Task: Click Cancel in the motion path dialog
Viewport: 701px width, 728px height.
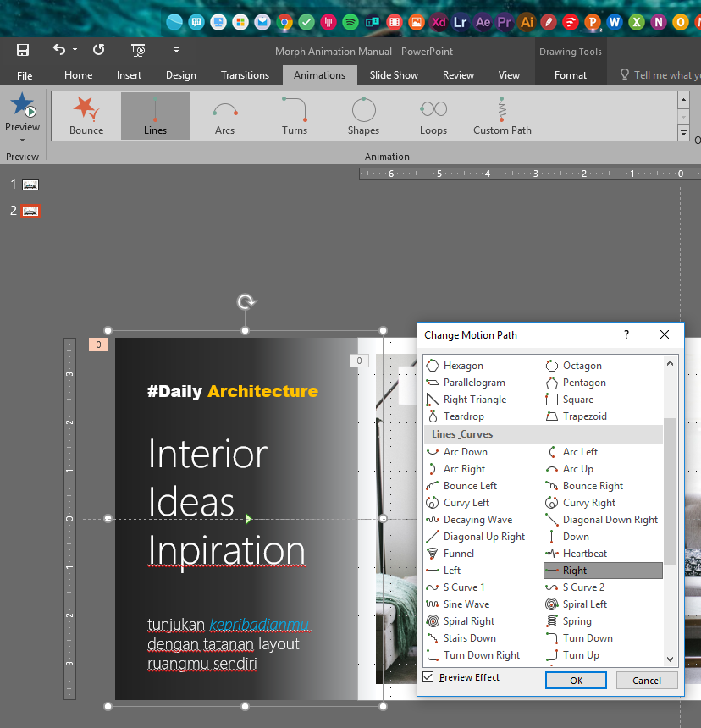Action: click(x=646, y=681)
